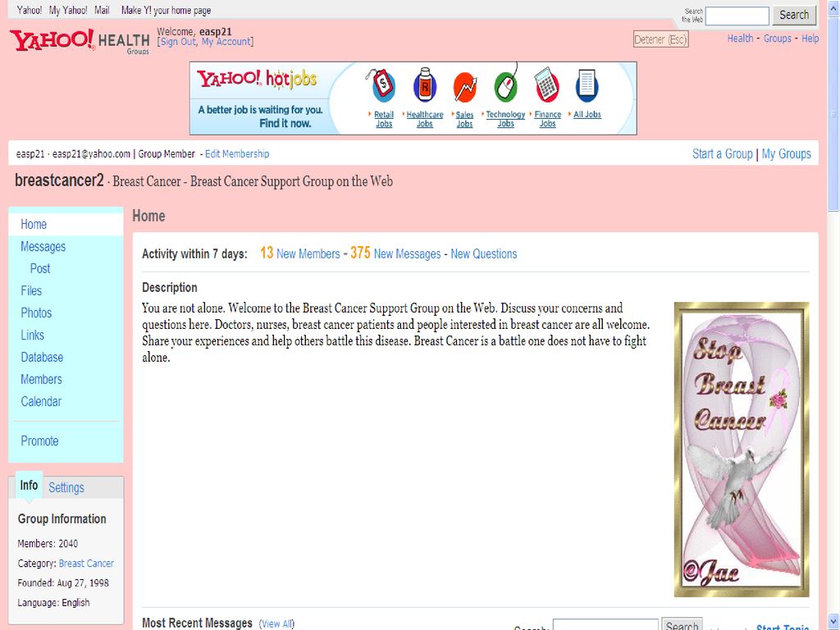Switch to the Settings tab
840x630 pixels.
66,487
